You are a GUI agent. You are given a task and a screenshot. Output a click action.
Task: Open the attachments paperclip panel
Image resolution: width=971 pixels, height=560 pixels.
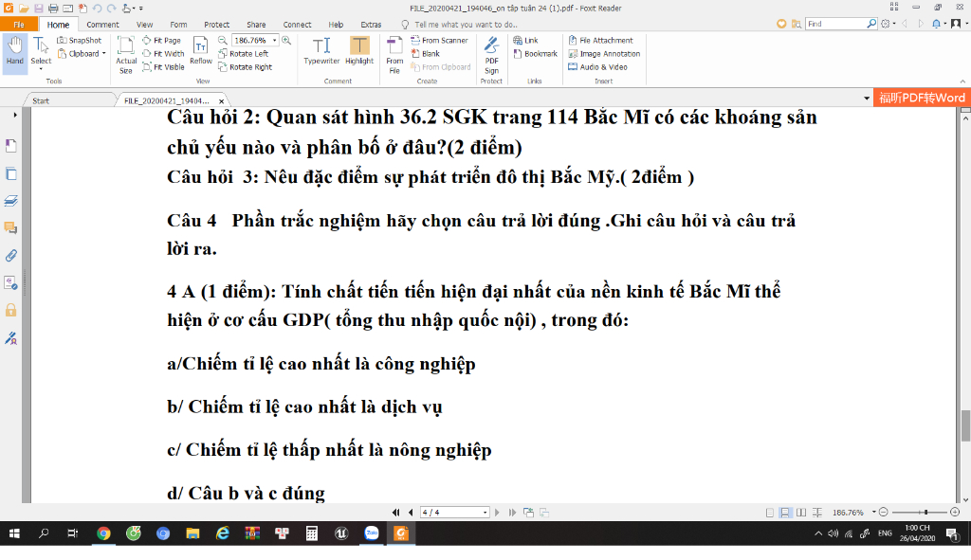click(10, 256)
